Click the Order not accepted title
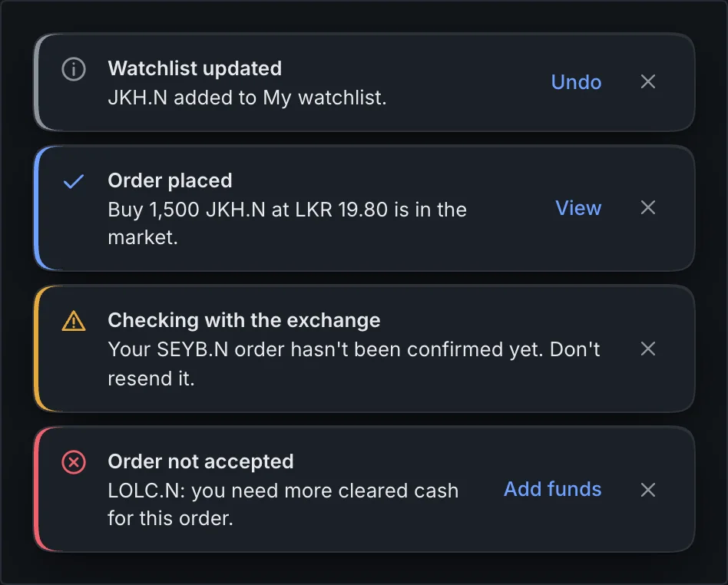The width and height of the screenshot is (728, 585). [200, 461]
